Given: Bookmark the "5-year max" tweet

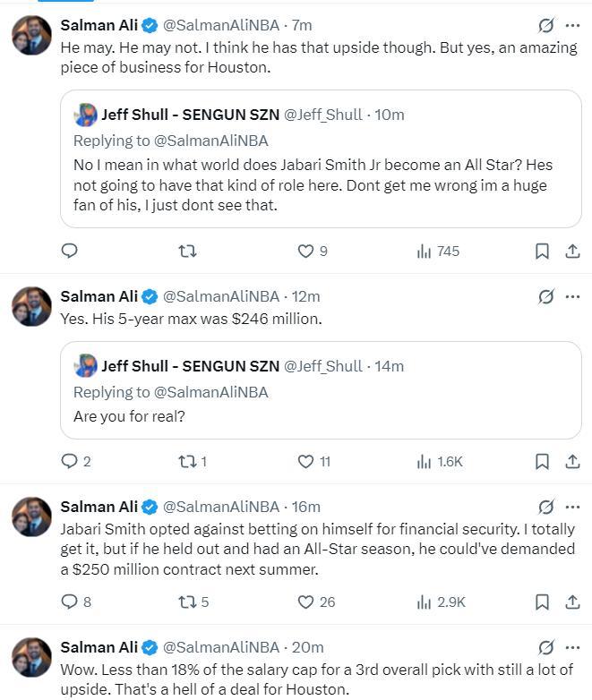Looking at the screenshot, I should click(542, 462).
